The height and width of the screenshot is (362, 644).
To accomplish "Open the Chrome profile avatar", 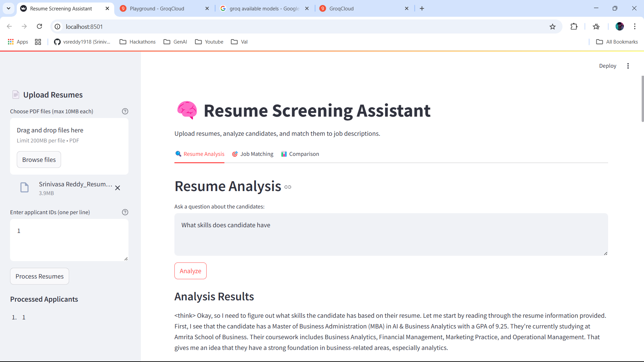I will 620,26.
